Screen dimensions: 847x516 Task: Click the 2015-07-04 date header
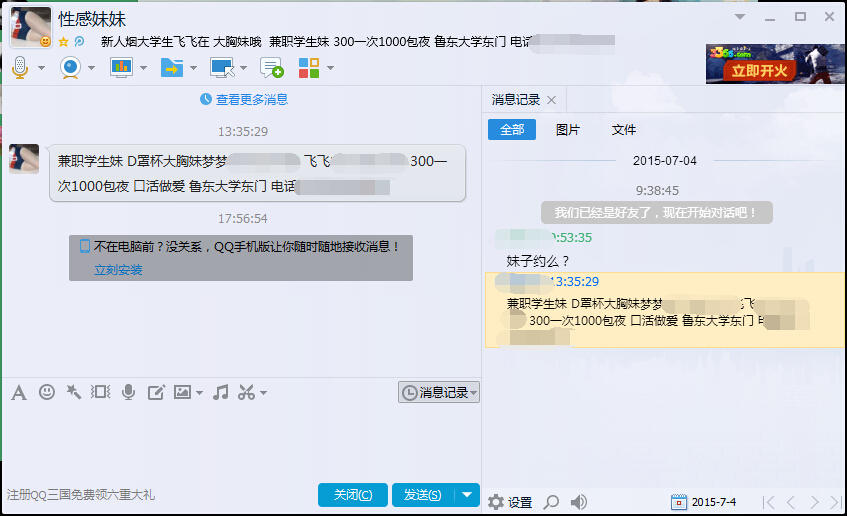pos(664,161)
